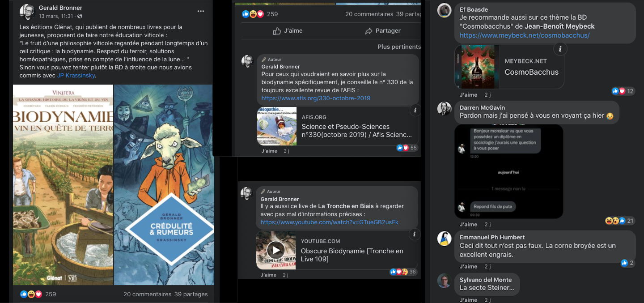
Task: Open the afis.org 330-octobre-2019 link
Action: click(316, 98)
